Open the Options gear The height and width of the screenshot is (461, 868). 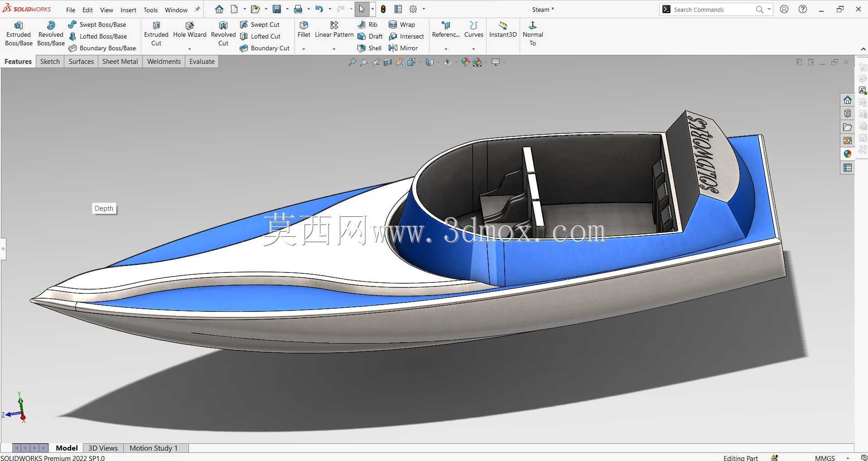413,9
